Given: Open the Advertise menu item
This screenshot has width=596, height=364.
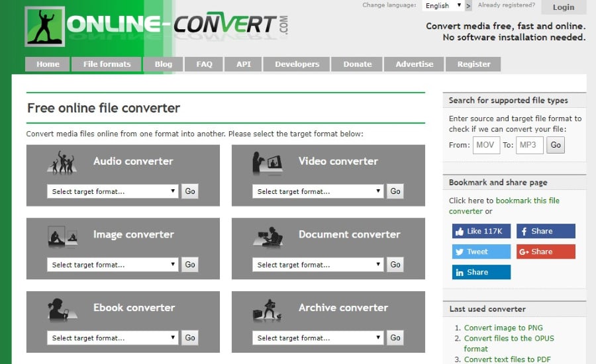Looking at the screenshot, I should coord(414,64).
